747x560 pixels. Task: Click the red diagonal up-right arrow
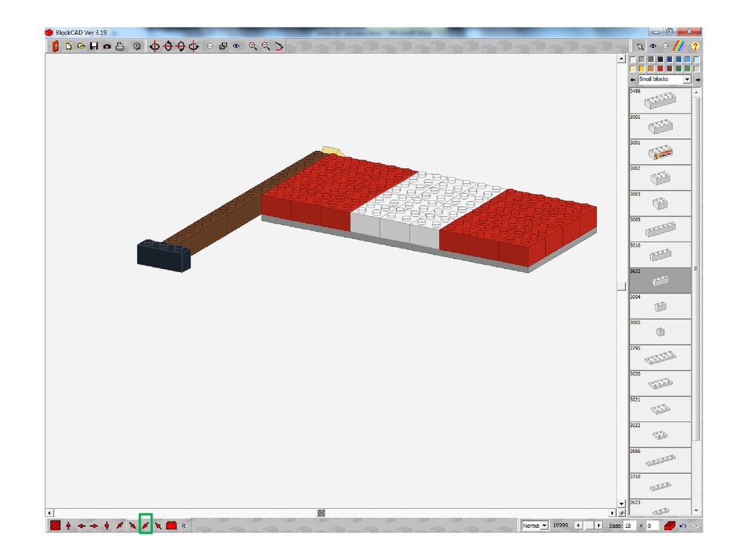point(120,526)
